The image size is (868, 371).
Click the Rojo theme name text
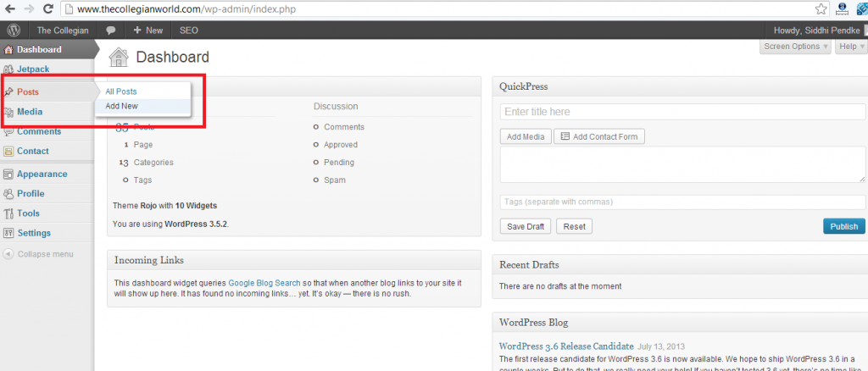[x=148, y=206]
